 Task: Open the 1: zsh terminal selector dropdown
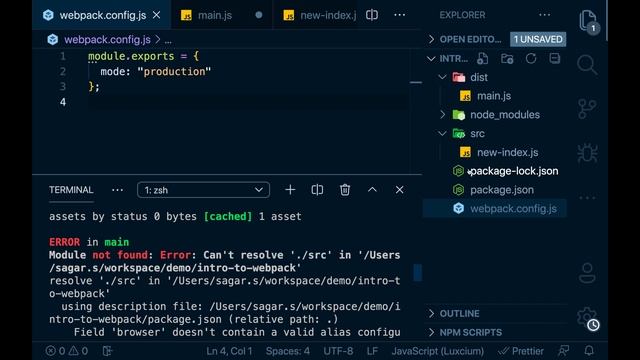point(203,190)
